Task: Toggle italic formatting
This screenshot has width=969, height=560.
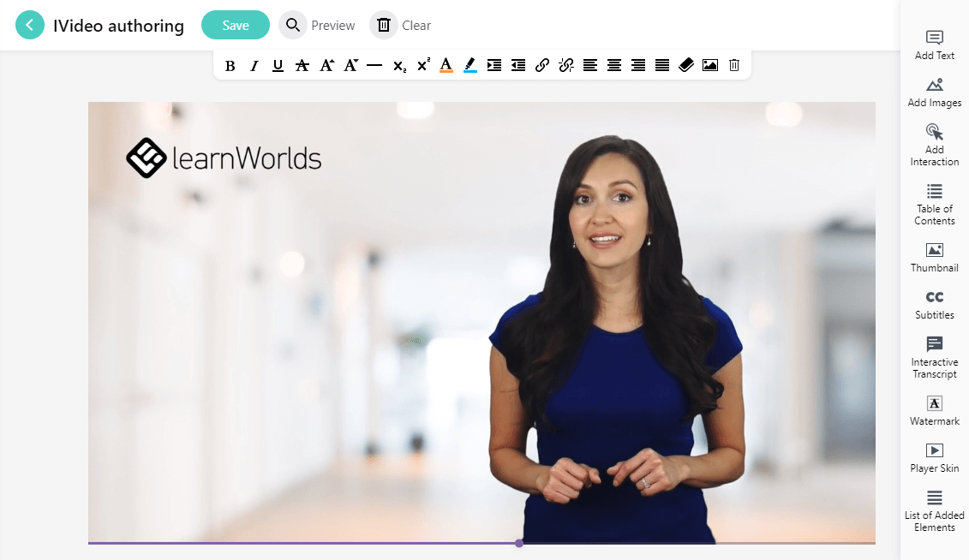Action: point(254,64)
